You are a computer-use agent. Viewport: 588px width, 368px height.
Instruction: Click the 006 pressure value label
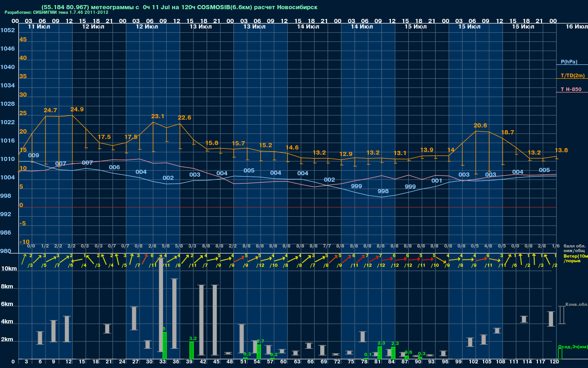point(114,167)
